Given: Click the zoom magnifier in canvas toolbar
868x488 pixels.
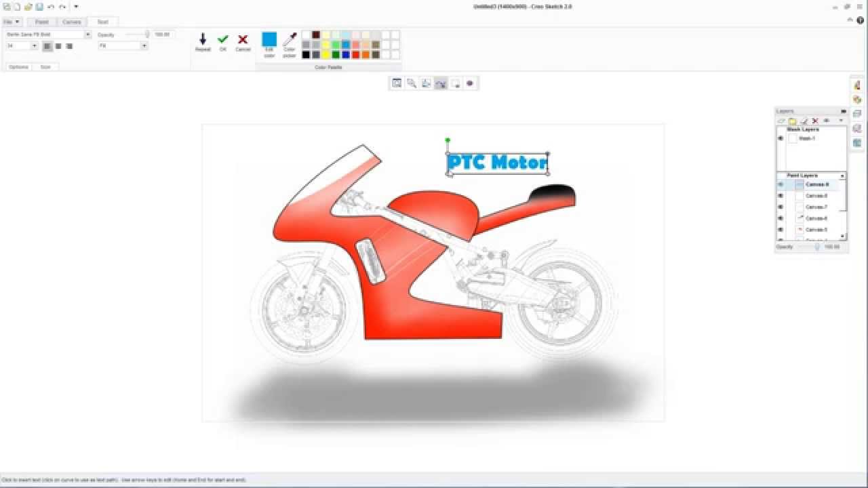Looking at the screenshot, I should pyautogui.click(x=412, y=83).
